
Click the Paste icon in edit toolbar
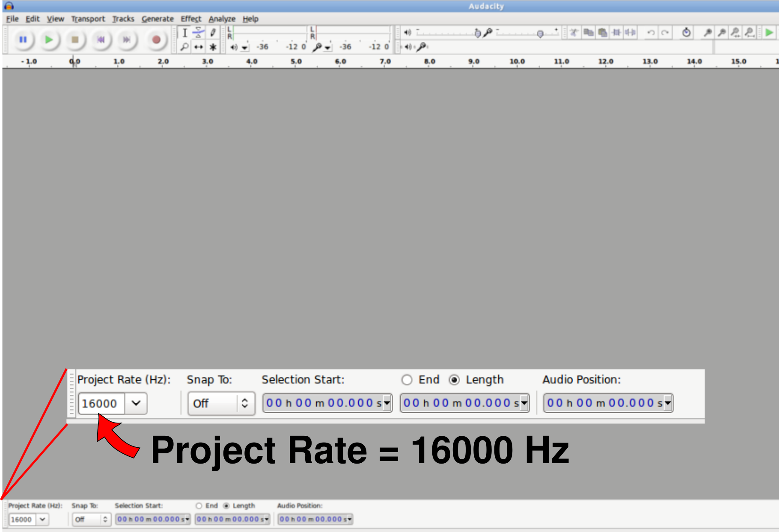(x=603, y=33)
